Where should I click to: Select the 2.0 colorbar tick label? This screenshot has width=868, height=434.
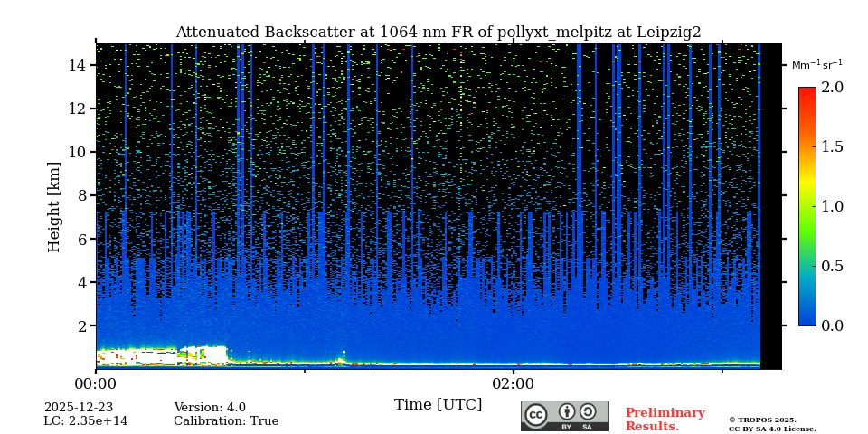pyautogui.click(x=832, y=88)
